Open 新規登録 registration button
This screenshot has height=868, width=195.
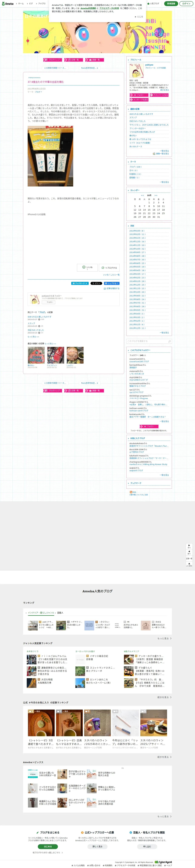coord(171,3)
